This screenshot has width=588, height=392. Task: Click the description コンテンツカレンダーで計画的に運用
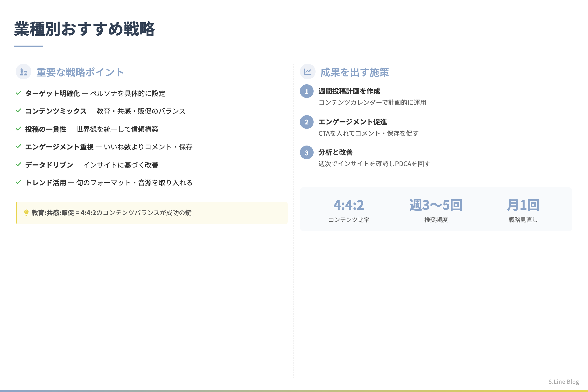[372, 102]
